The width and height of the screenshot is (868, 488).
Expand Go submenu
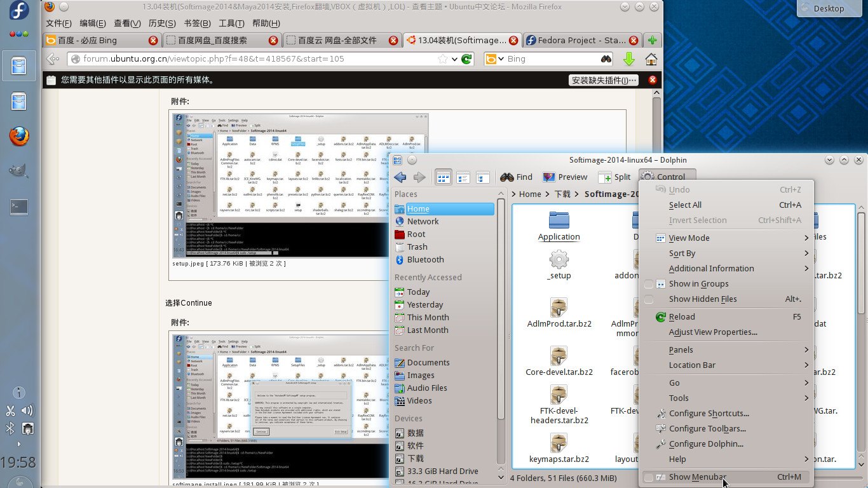tap(727, 383)
